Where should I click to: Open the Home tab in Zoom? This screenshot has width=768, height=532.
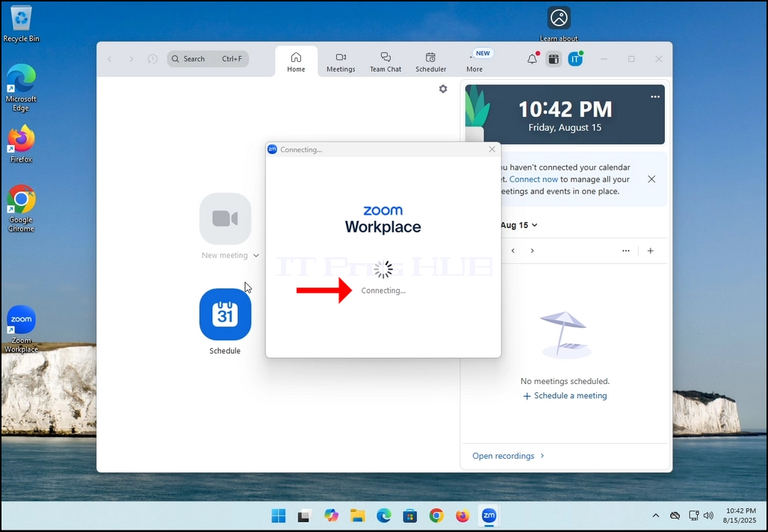(296, 62)
